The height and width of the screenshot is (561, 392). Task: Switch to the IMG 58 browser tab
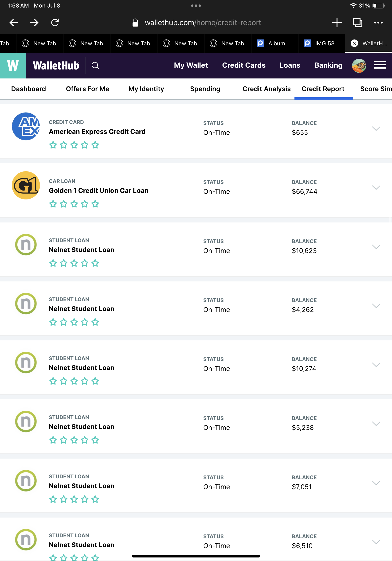pyautogui.click(x=321, y=43)
